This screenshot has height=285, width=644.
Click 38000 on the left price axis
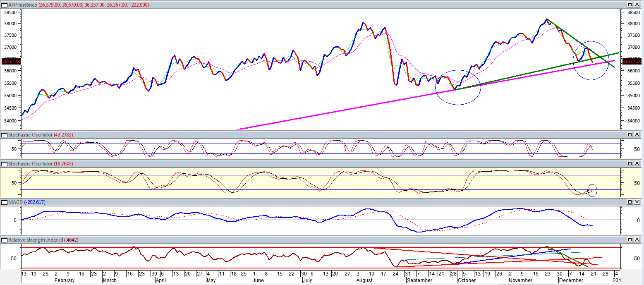pos(10,24)
